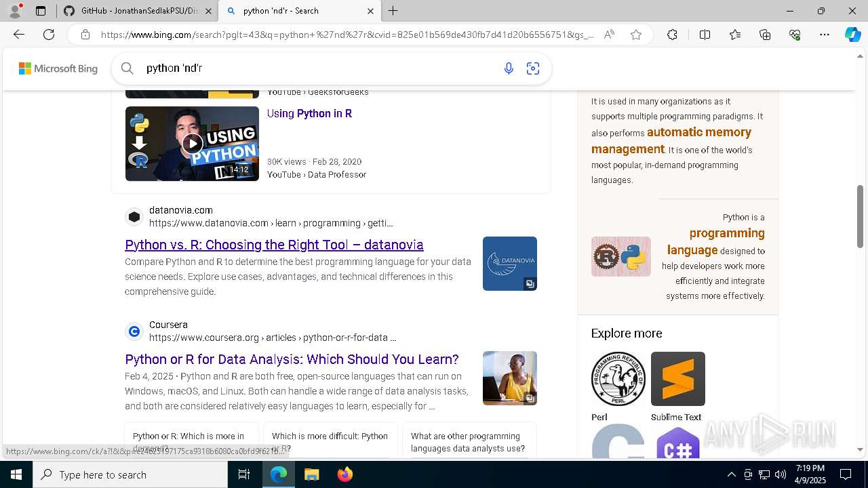Open Python or R for Data Analysis link

pos(292,359)
